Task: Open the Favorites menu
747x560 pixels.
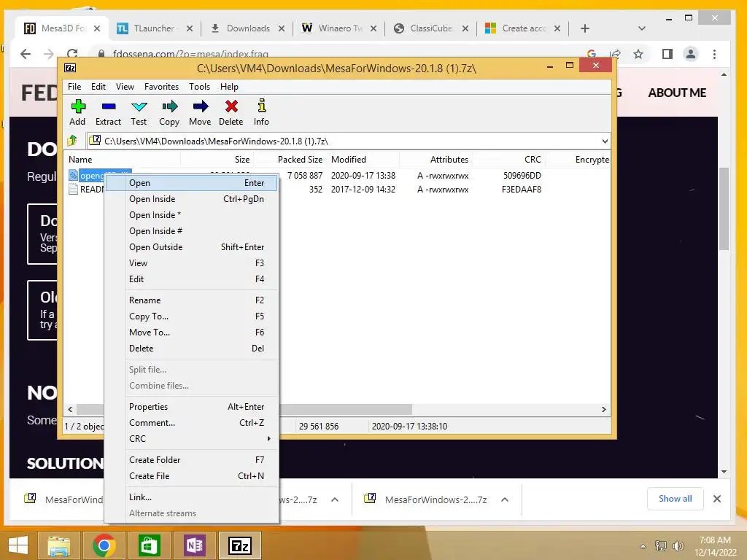Action: click(161, 87)
